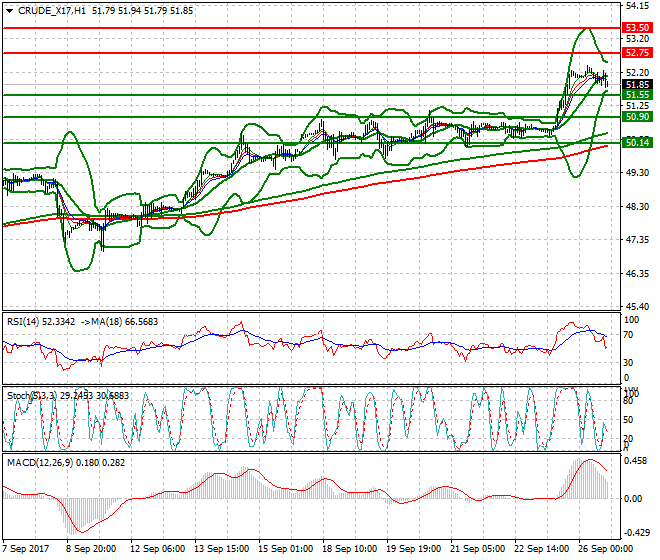This screenshot has width=660, height=560.
Task: Select the 26 Sep 00:00 time label
Action: point(606,549)
